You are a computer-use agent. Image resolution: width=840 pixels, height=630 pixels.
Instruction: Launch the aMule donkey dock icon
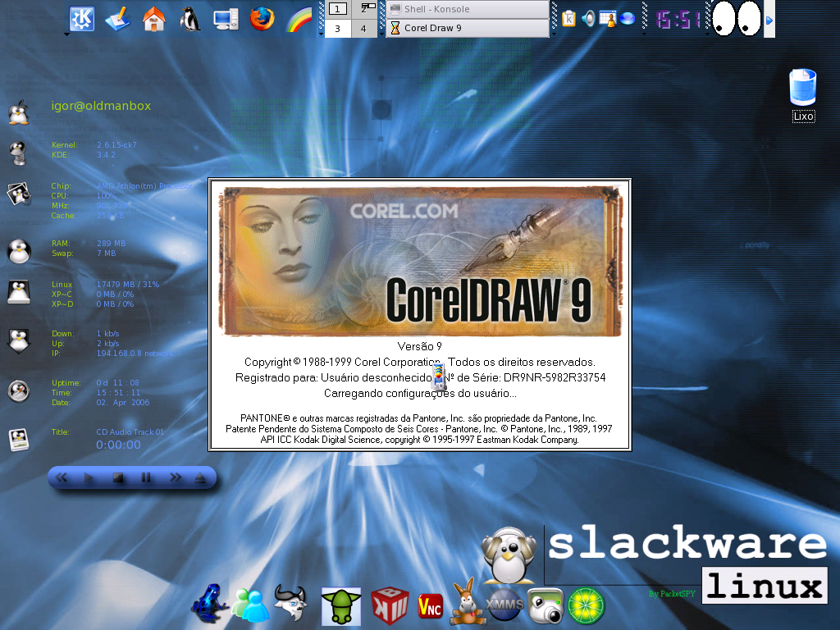pyautogui.click(x=467, y=602)
